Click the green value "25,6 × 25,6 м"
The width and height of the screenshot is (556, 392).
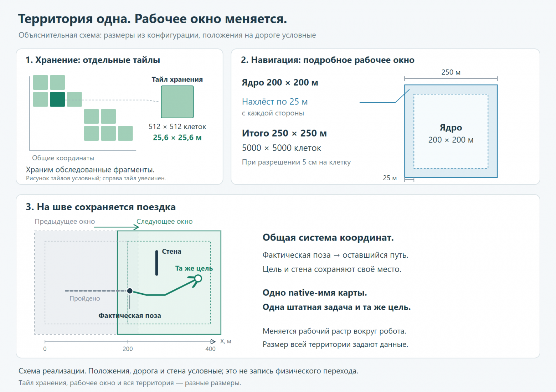(177, 138)
